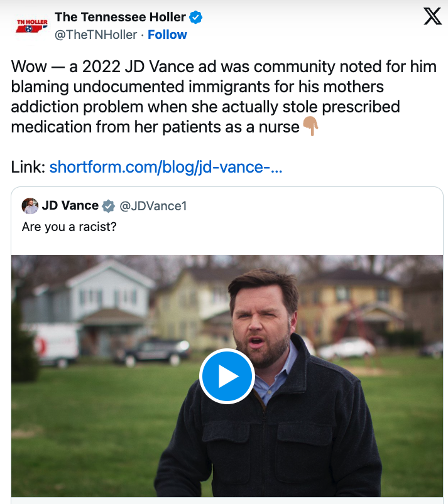Click the quoted text "Are you a racist?"
This screenshot has height=504, width=448.
point(69,226)
